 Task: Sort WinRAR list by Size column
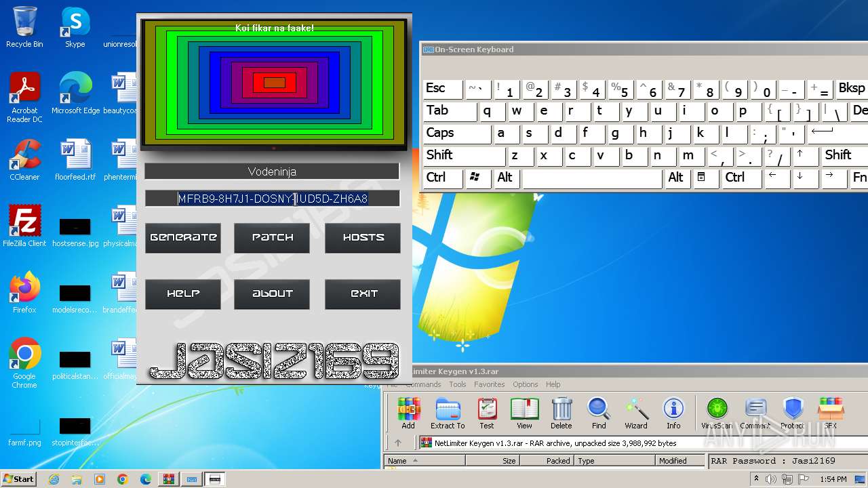pyautogui.click(x=492, y=461)
